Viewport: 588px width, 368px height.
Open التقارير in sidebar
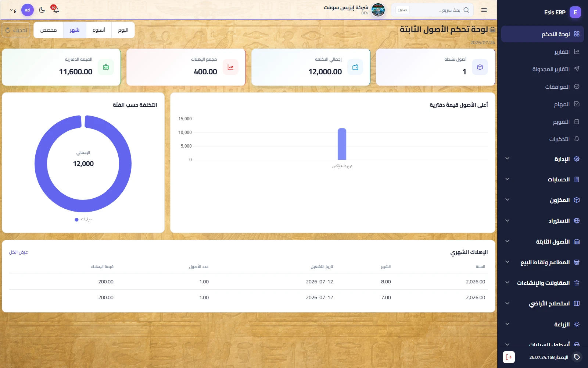(x=542, y=52)
